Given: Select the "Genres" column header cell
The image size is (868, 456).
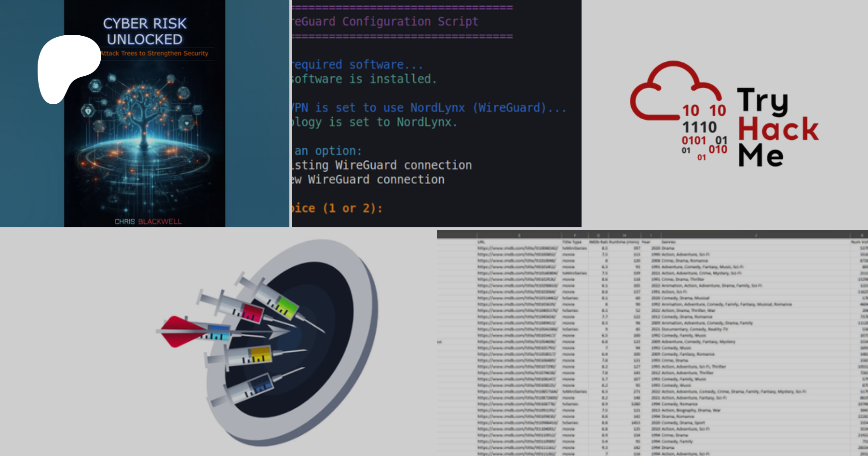Looking at the screenshot, I should (x=668, y=242).
